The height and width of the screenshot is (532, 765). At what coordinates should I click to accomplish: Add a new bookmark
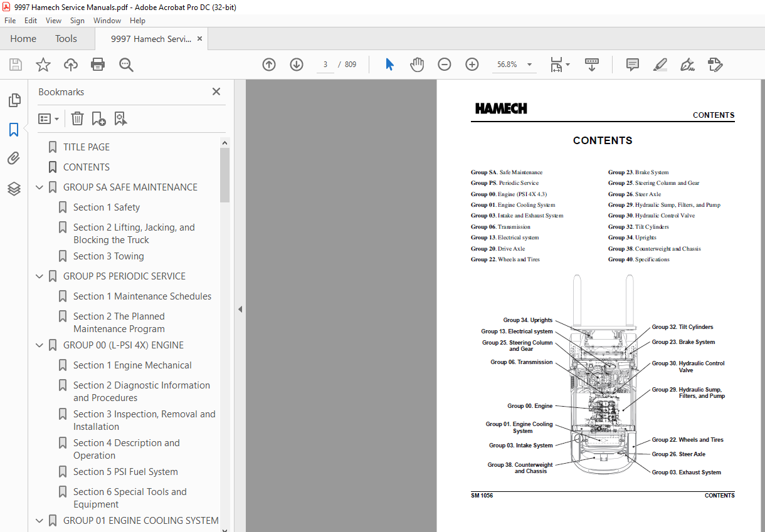(99, 118)
